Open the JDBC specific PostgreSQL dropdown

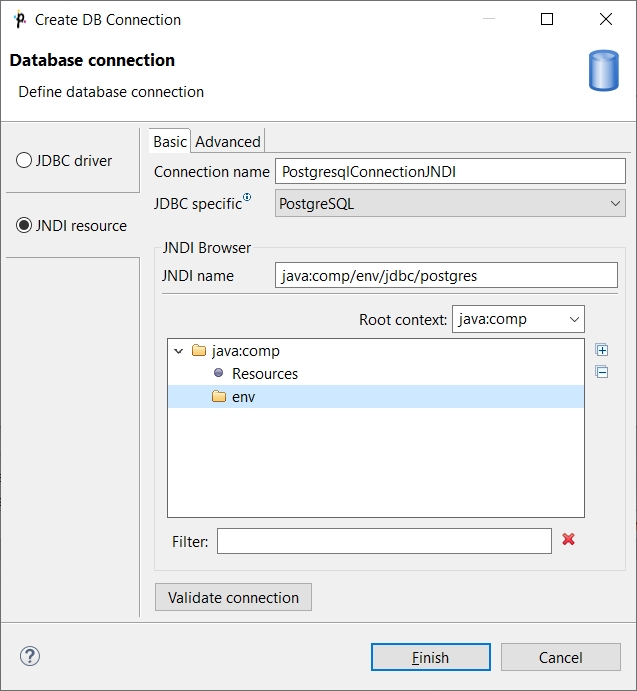click(450, 204)
